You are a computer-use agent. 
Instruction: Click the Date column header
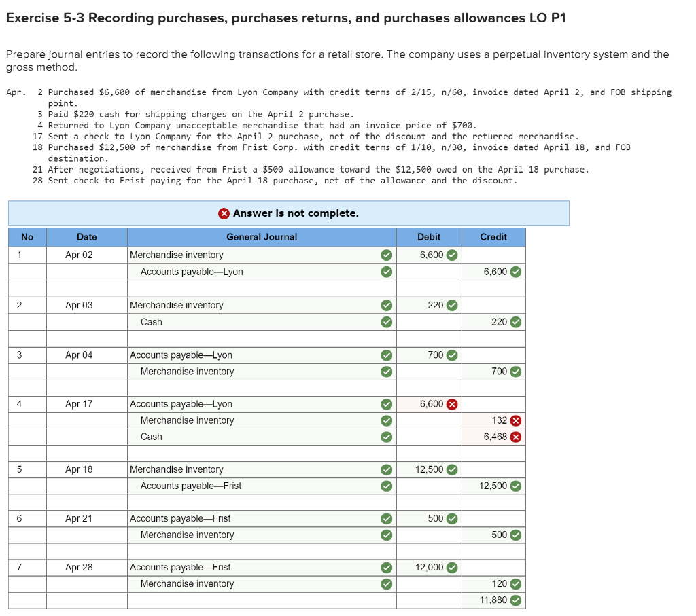pos(87,237)
